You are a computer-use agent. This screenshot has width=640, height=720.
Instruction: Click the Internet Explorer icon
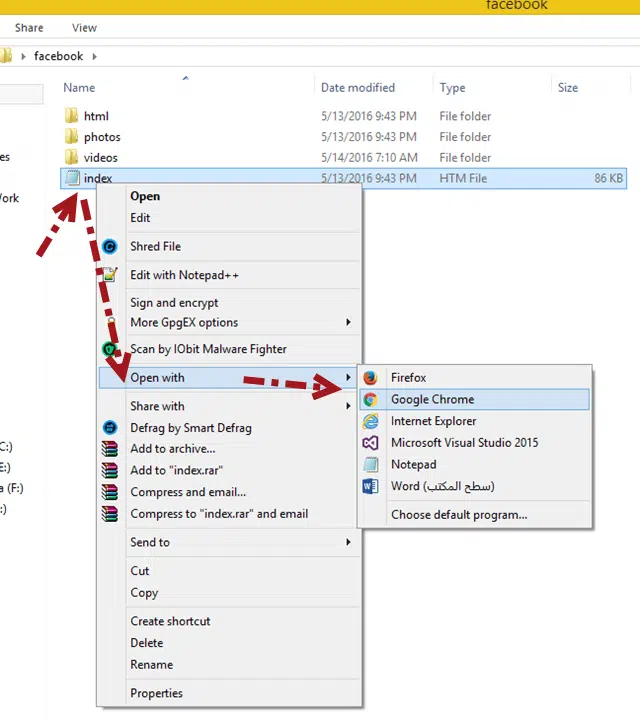tap(370, 421)
